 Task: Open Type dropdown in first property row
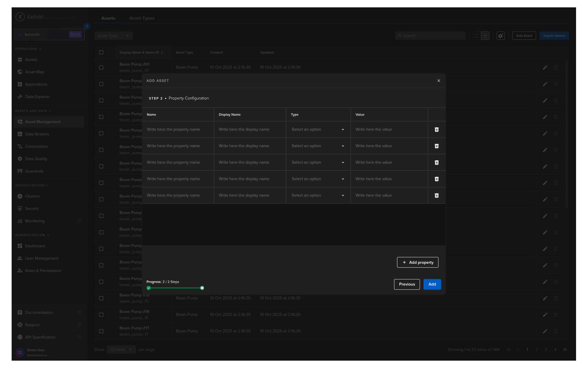coord(318,129)
